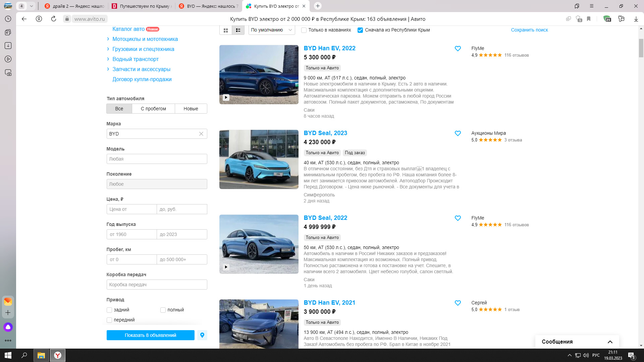Switch to grid view of listings

[x=226, y=30]
